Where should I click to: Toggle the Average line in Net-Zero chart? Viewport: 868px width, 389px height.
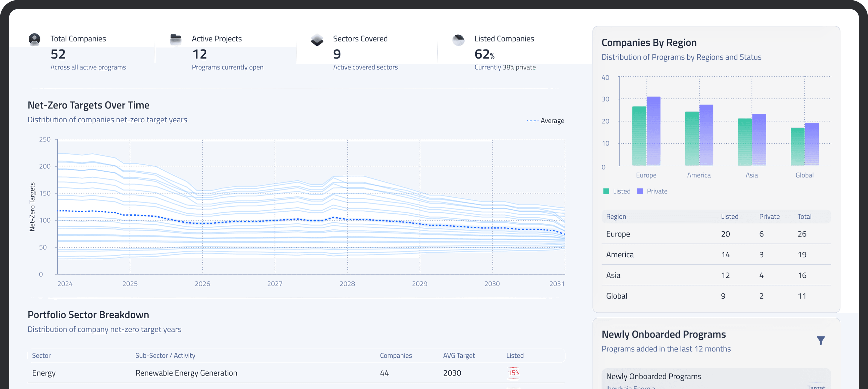click(x=545, y=120)
